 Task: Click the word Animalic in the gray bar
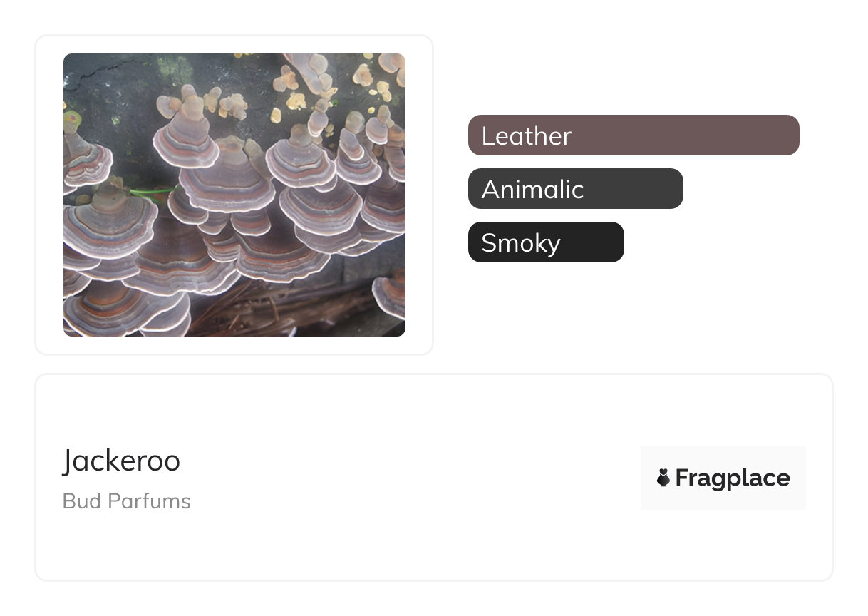[x=532, y=189]
